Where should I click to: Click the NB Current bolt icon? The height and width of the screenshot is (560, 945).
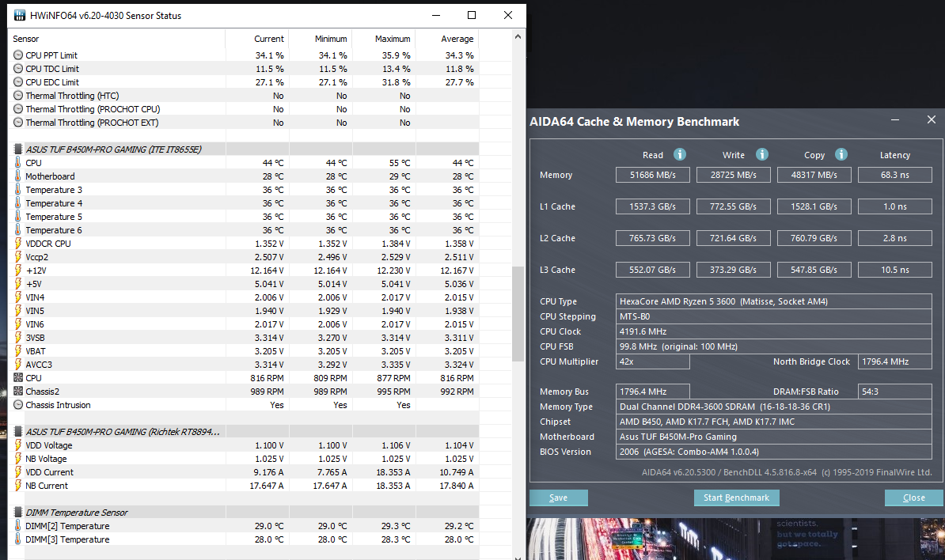coord(18,486)
